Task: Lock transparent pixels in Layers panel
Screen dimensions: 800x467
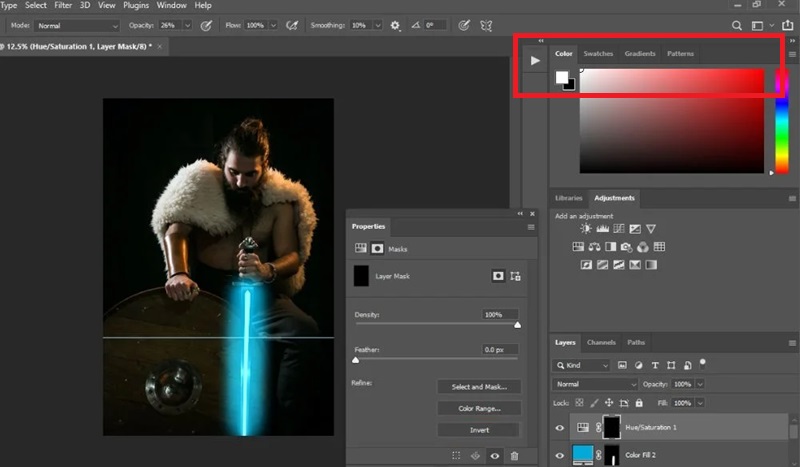Action: pyautogui.click(x=579, y=403)
